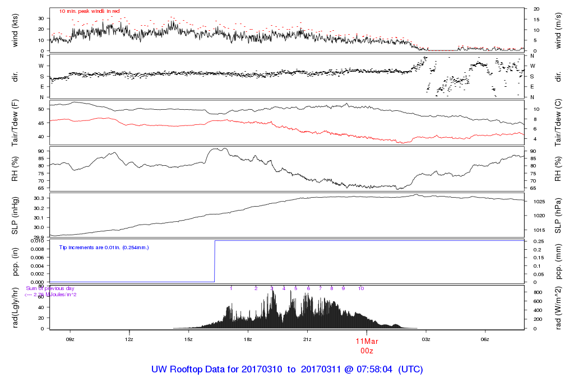Viewport: 574px width, 392px height.
Task: Click the '15z' time axis tick label
Action: [x=188, y=339]
